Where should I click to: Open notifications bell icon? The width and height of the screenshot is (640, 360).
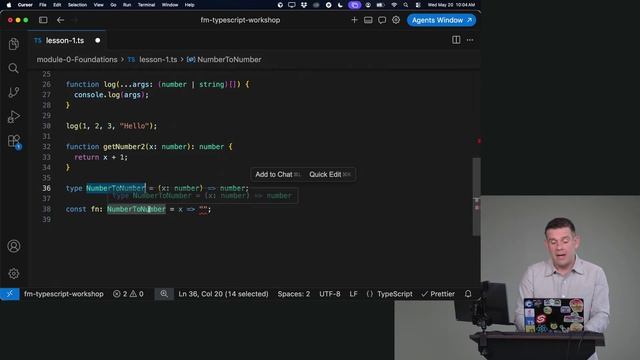[x=468, y=294]
